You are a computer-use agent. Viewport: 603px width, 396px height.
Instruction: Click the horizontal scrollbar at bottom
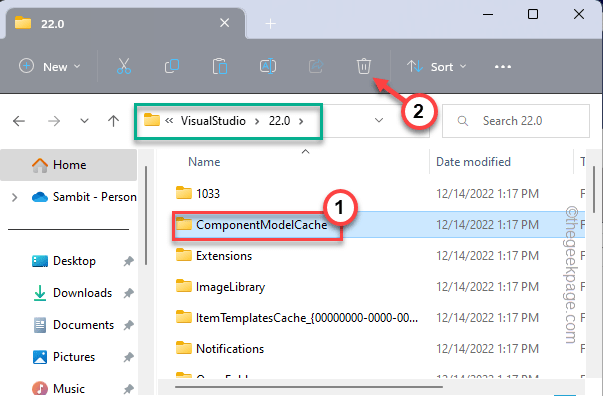tap(309, 387)
